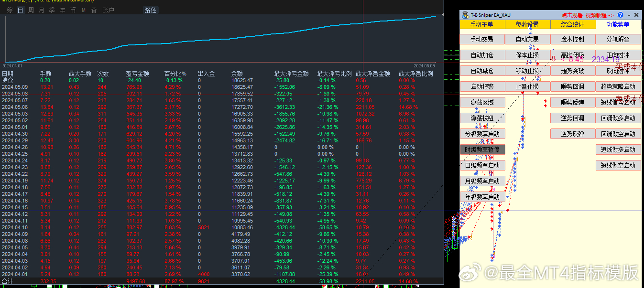Click the 止盈止损 take-profit stop-loss button

coord(527,86)
